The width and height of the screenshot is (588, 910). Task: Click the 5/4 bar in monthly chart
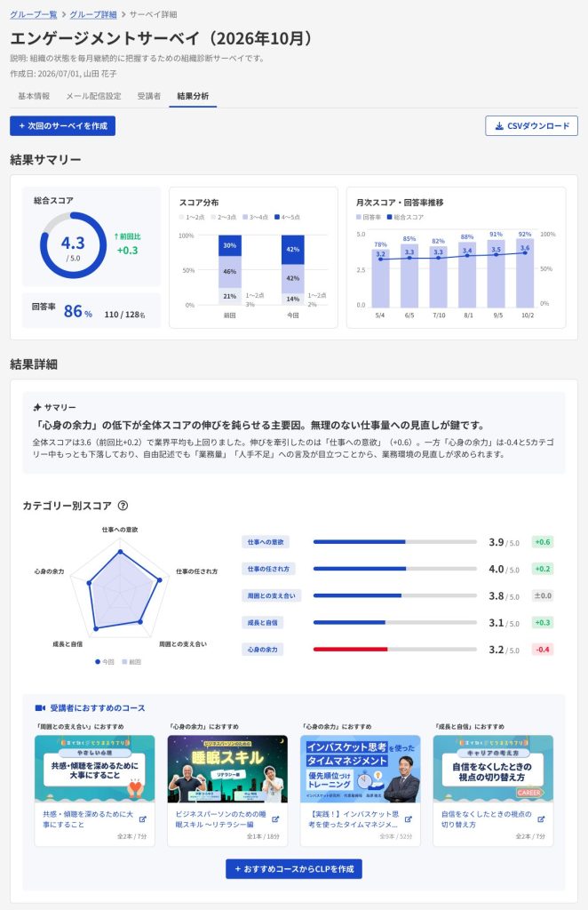click(x=380, y=278)
